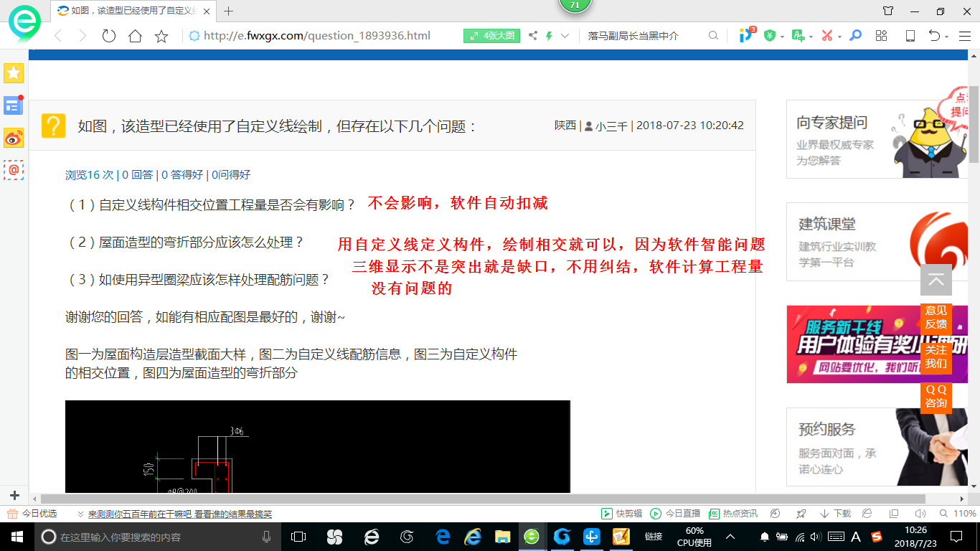The width and height of the screenshot is (980, 551).
Task: Open 今日优选 in status bar
Action: pos(32,514)
